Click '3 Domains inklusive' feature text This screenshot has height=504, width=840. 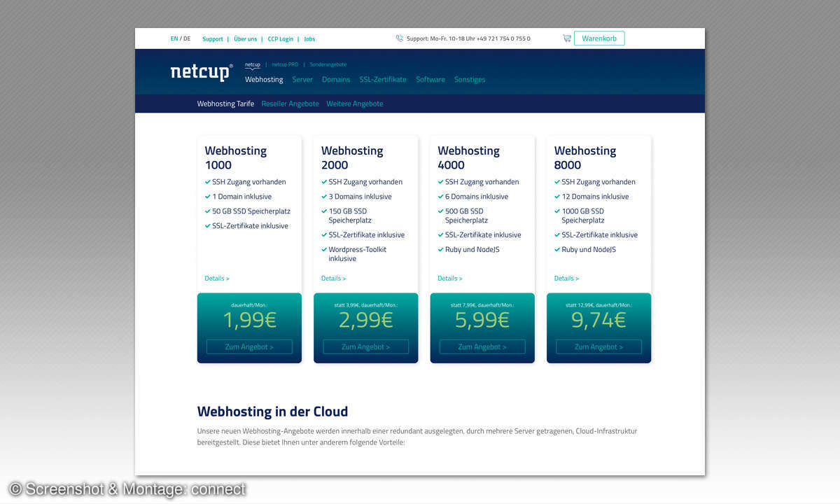360,197
